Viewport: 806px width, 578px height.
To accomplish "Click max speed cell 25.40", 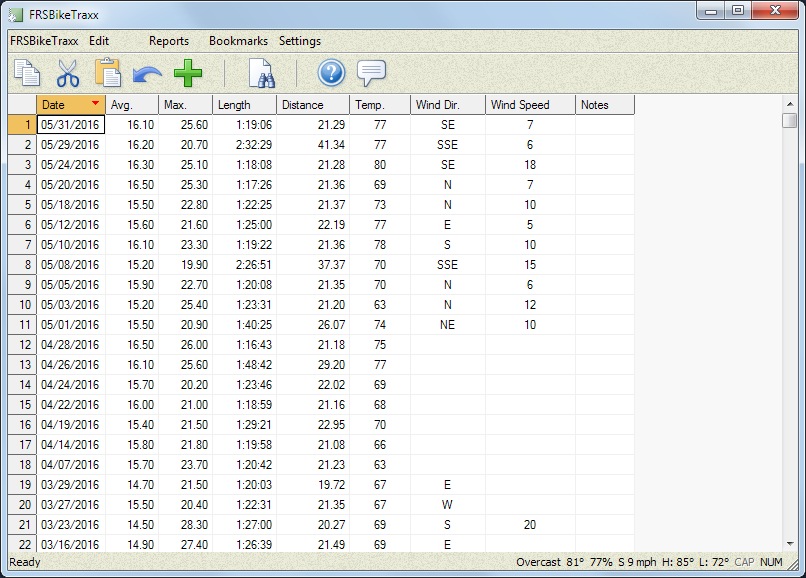I will click(x=186, y=305).
